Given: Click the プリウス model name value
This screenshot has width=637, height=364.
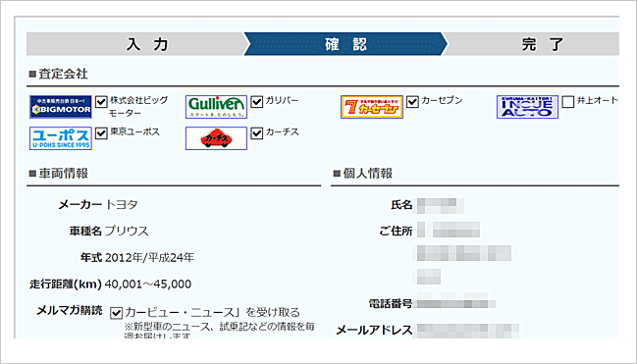Looking at the screenshot, I should pos(127,231).
